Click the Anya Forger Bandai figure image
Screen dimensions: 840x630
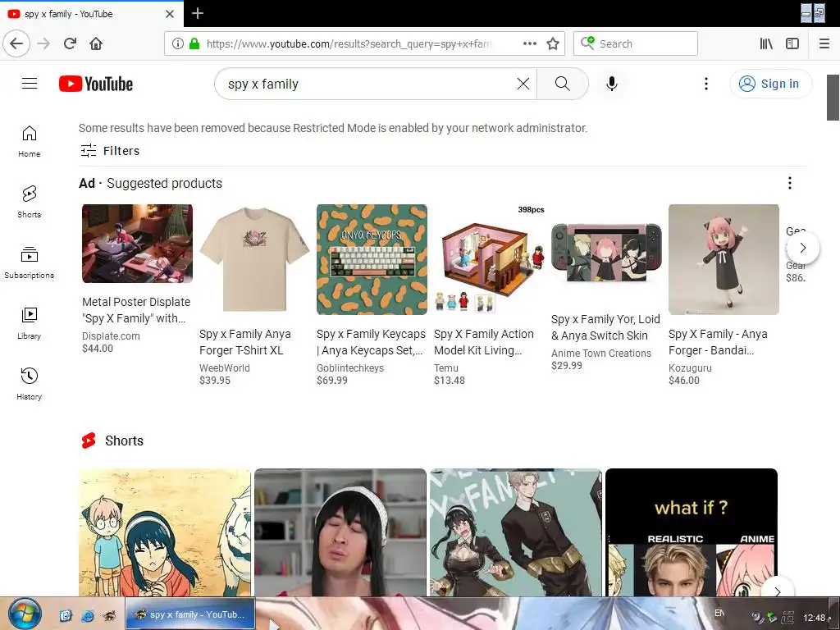[724, 259]
